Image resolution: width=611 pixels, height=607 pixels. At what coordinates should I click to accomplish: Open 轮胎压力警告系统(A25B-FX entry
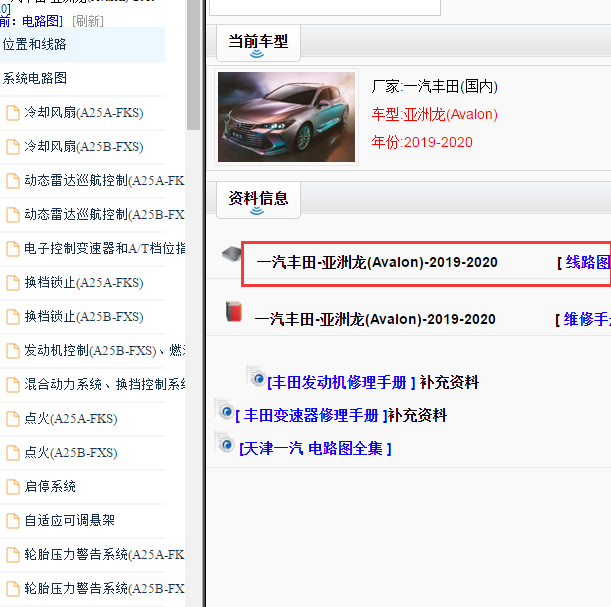click(104, 589)
